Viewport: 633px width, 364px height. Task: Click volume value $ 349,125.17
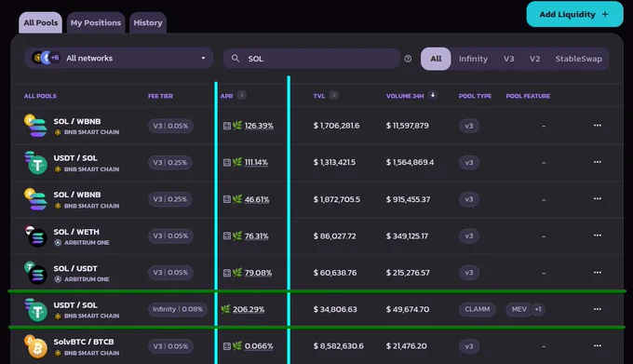pyautogui.click(x=407, y=236)
